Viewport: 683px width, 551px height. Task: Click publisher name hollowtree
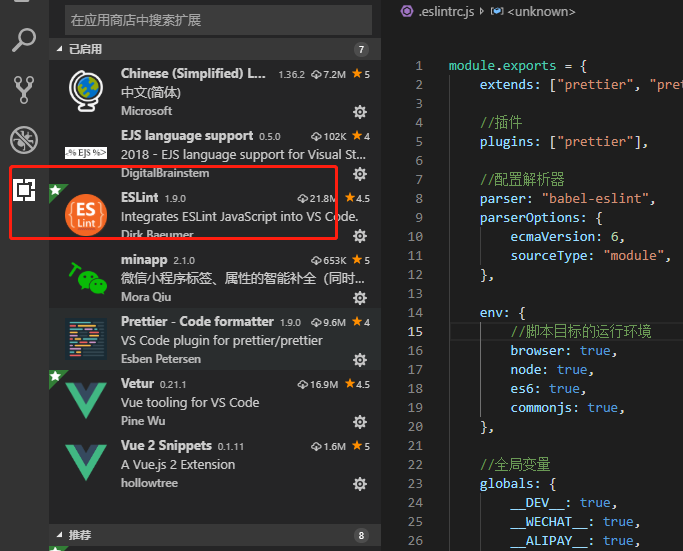pos(149,483)
